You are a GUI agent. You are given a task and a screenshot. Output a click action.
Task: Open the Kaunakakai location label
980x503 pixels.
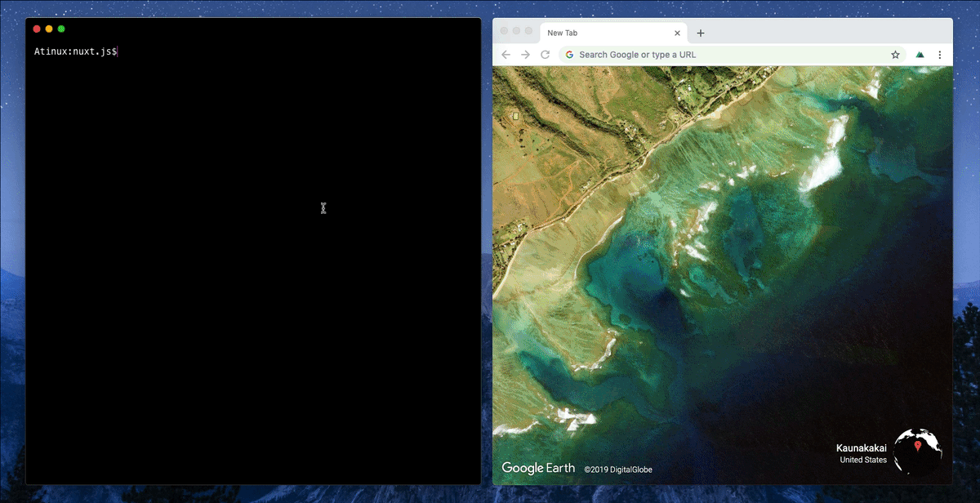(x=861, y=448)
